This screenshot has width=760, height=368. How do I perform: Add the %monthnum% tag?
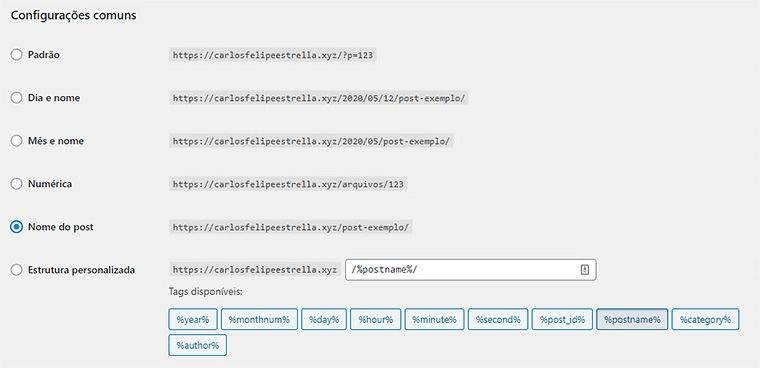pos(259,320)
